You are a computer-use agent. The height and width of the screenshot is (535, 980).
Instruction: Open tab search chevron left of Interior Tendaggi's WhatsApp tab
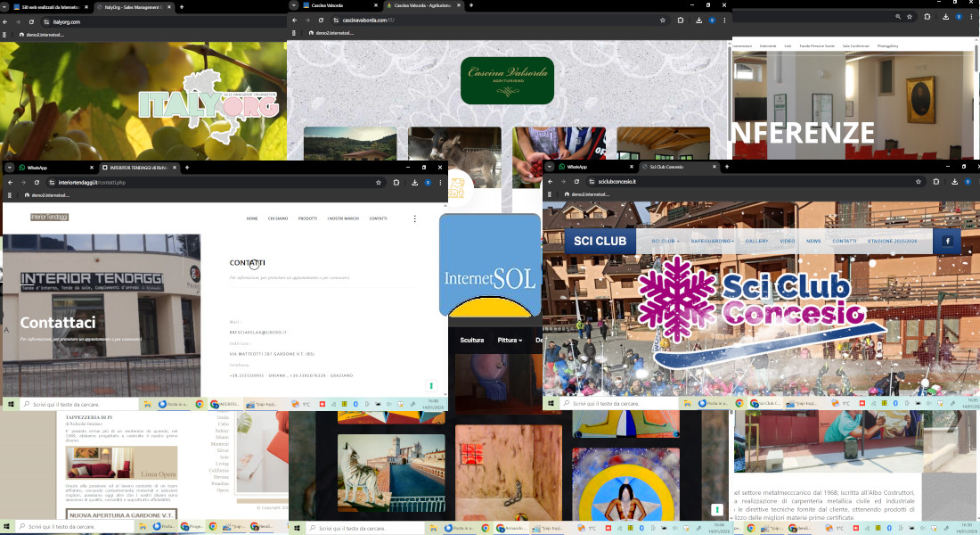pos(8,167)
